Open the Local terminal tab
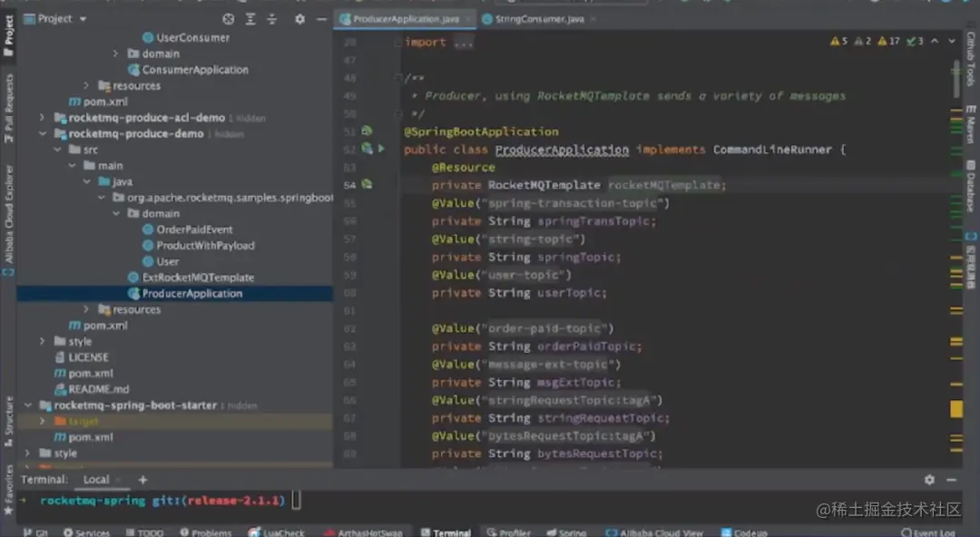This screenshot has width=980, height=537. (96, 480)
